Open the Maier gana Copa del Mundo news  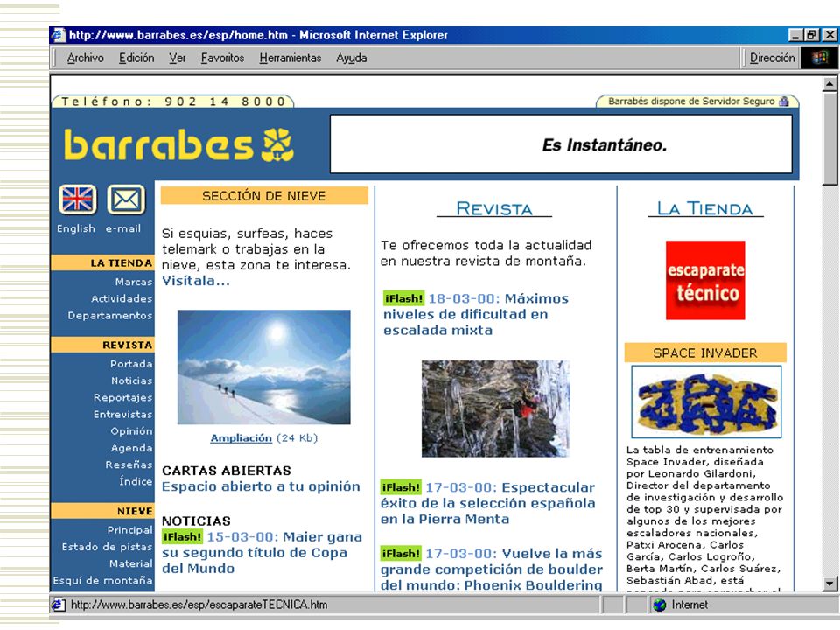[x=262, y=552]
